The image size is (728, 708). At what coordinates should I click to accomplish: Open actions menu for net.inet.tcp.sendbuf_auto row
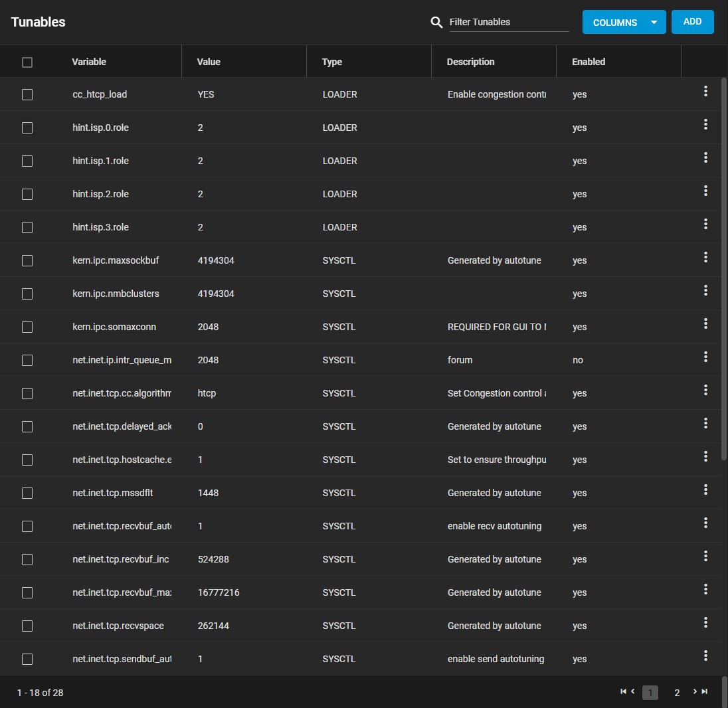pyautogui.click(x=705, y=656)
